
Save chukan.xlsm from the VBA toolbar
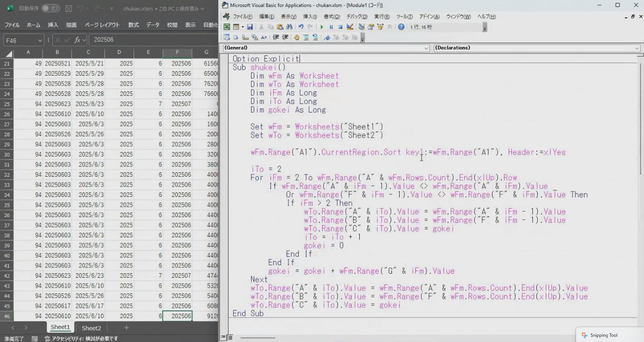[250, 27]
